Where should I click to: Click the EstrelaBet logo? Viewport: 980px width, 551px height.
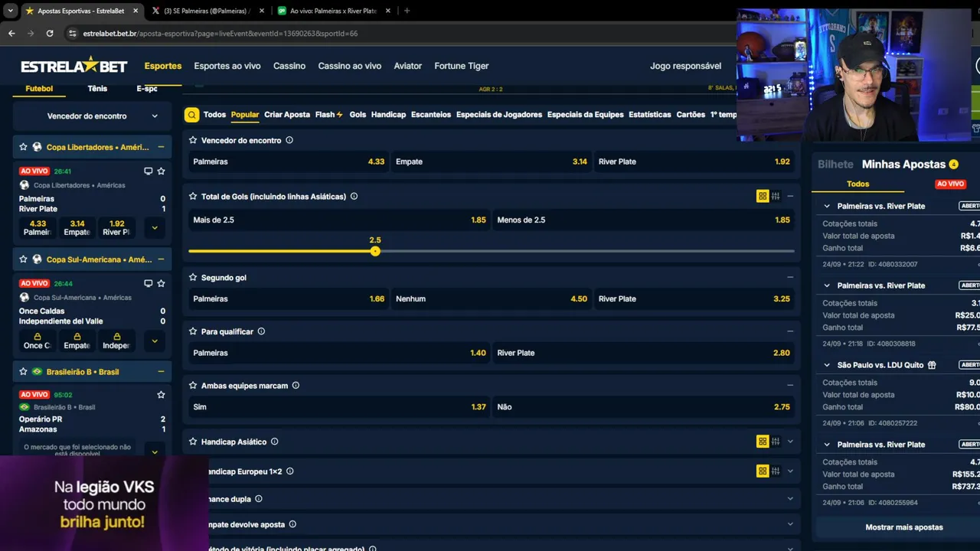pos(74,66)
